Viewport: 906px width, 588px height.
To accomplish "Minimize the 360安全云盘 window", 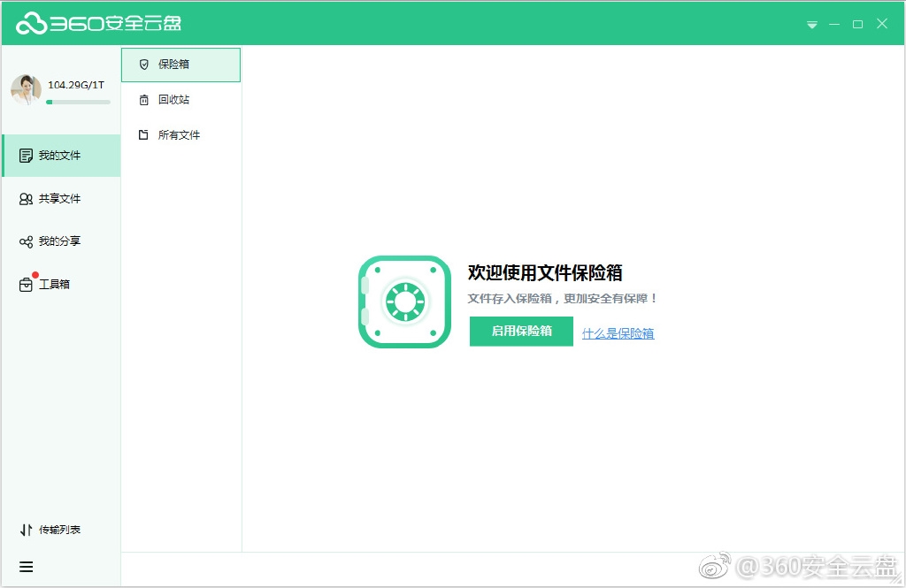I will pos(834,25).
